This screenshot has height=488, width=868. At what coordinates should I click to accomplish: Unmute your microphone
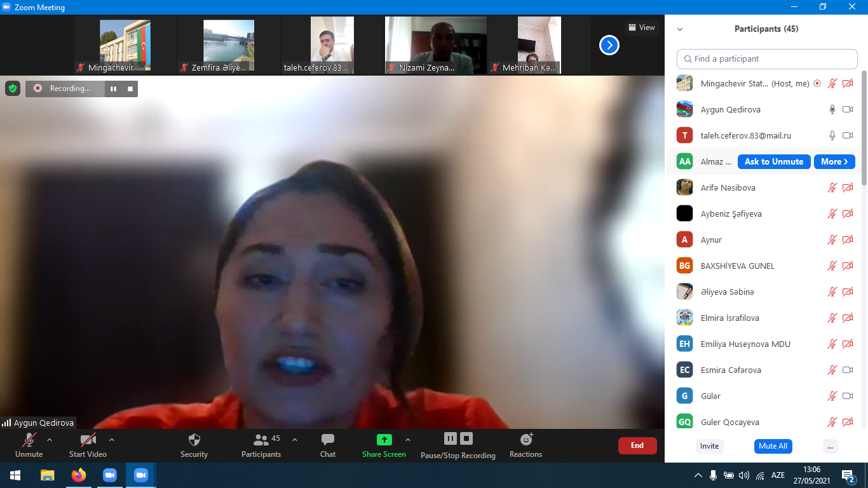point(29,445)
